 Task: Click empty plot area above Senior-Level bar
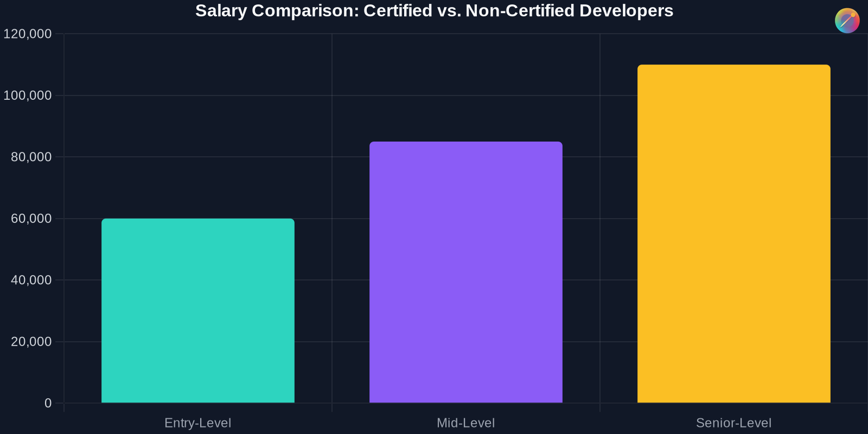coord(733,49)
